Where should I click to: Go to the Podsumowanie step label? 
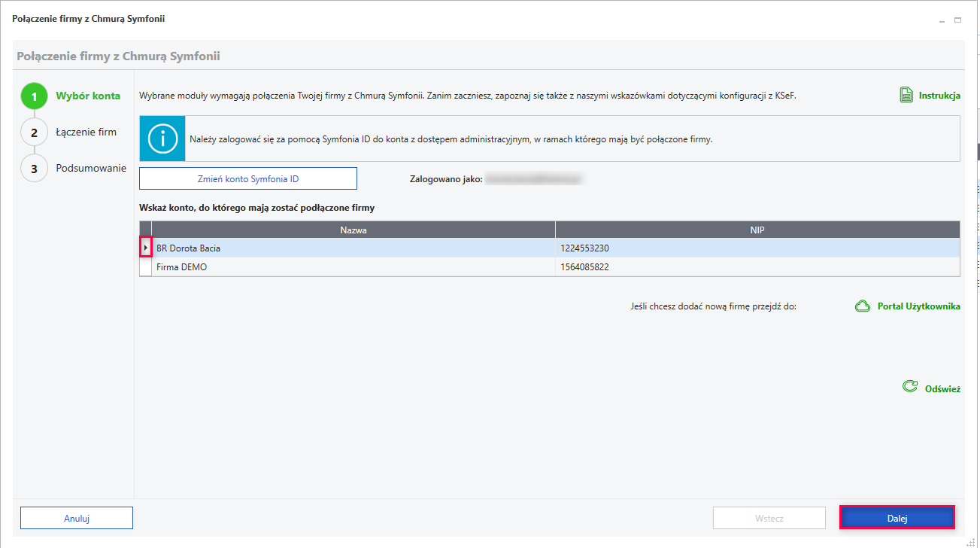91,169
